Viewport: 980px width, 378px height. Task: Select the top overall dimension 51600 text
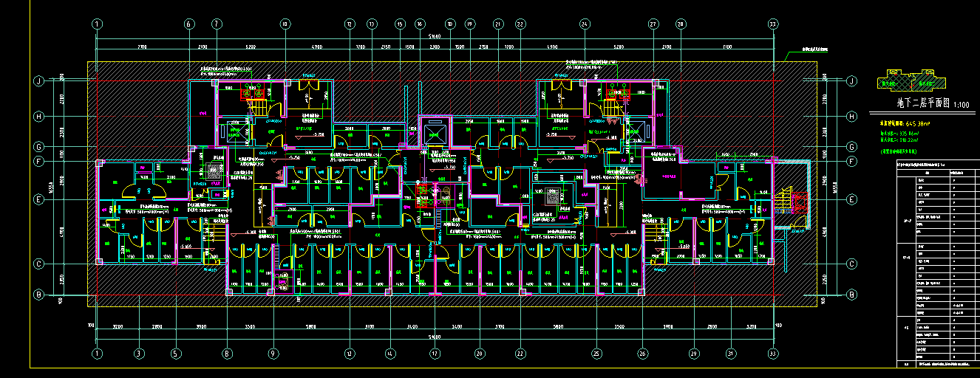(x=435, y=35)
